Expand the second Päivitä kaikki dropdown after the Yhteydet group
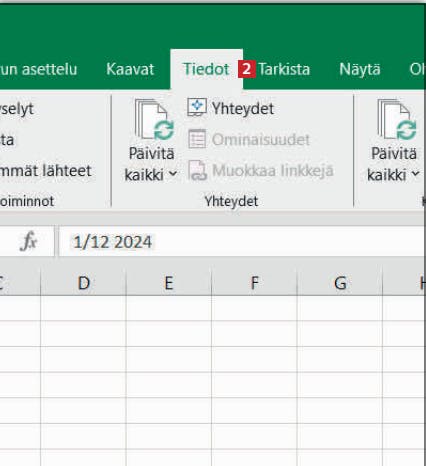Image resolution: width=426 pixels, height=466 pixels. [x=415, y=174]
